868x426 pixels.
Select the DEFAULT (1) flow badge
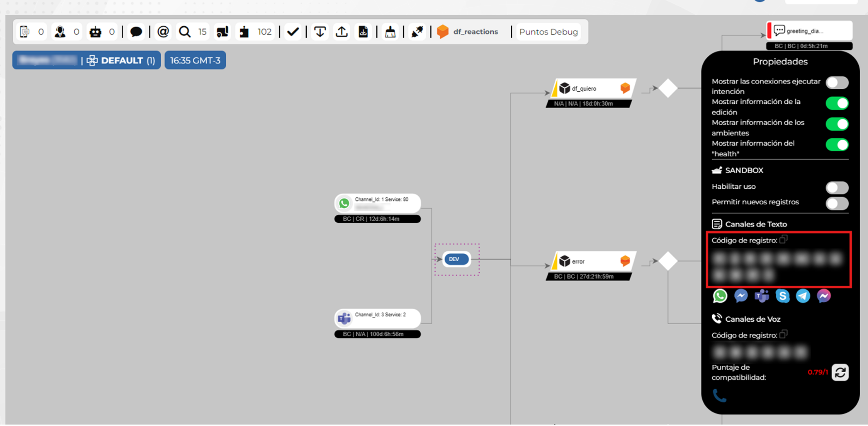coord(121,60)
